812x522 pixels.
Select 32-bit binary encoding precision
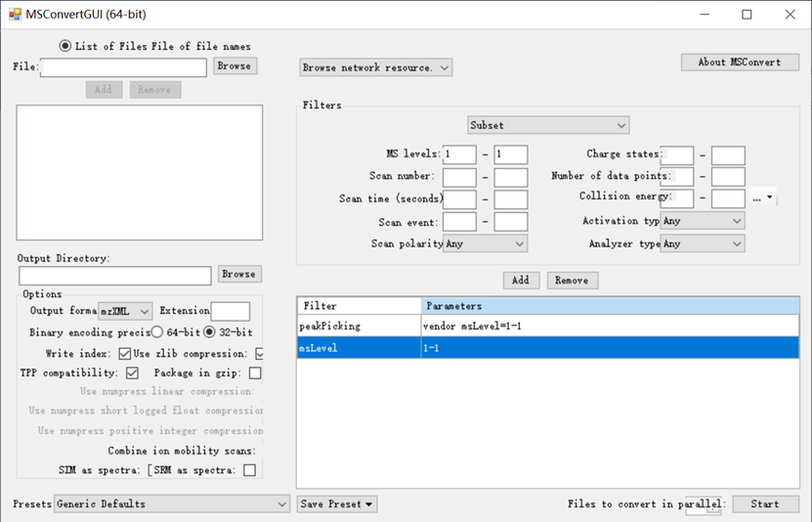(x=209, y=332)
